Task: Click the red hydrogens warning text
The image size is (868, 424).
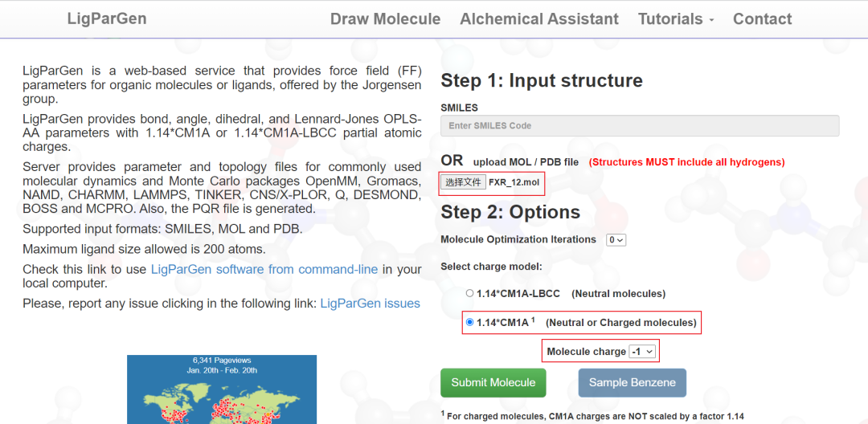Action: pos(686,162)
